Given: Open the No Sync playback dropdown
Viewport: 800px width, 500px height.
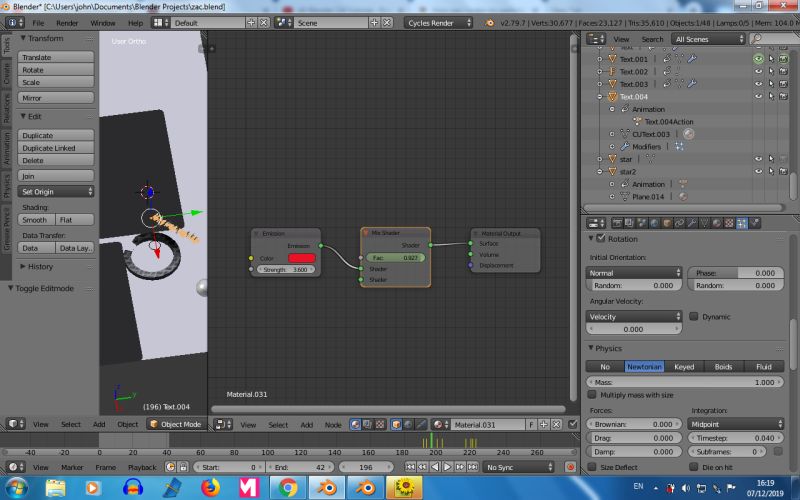Looking at the screenshot, I should (x=518, y=467).
